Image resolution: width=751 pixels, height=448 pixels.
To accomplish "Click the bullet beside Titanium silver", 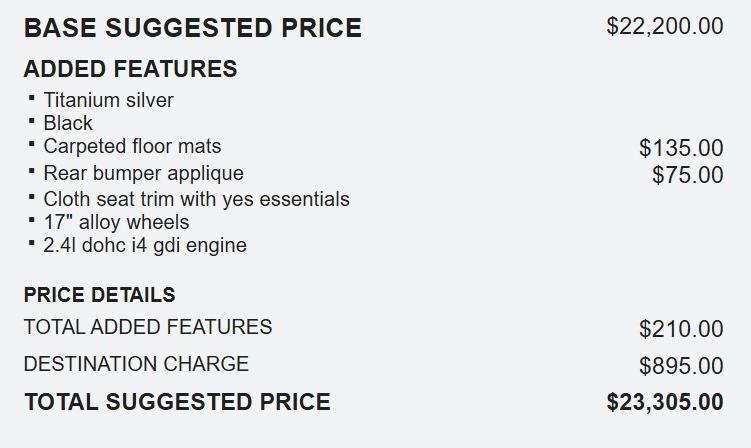I will click(32, 98).
